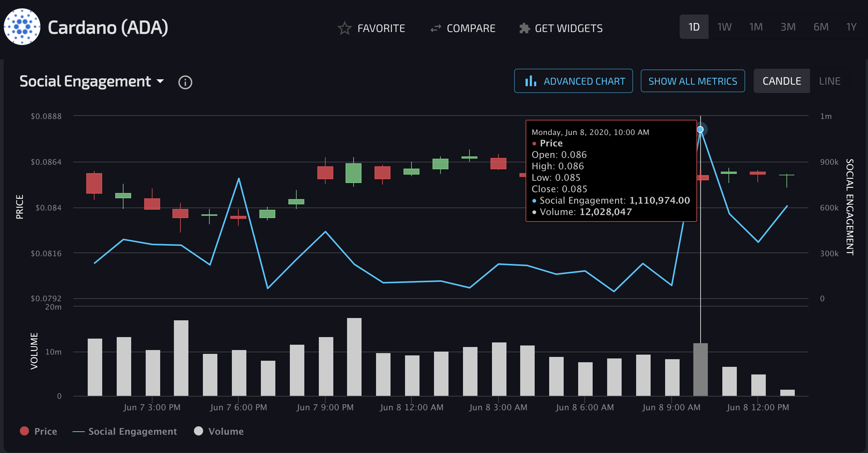Click the Jun 8 9:00 AM axis label
Image resolution: width=868 pixels, height=453 pixels.
[672, 407]
